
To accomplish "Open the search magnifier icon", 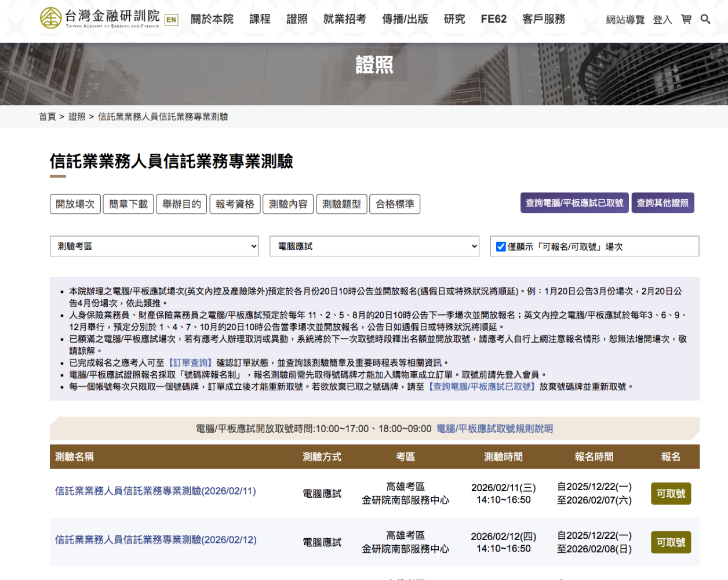I will (x=705, y=19).
